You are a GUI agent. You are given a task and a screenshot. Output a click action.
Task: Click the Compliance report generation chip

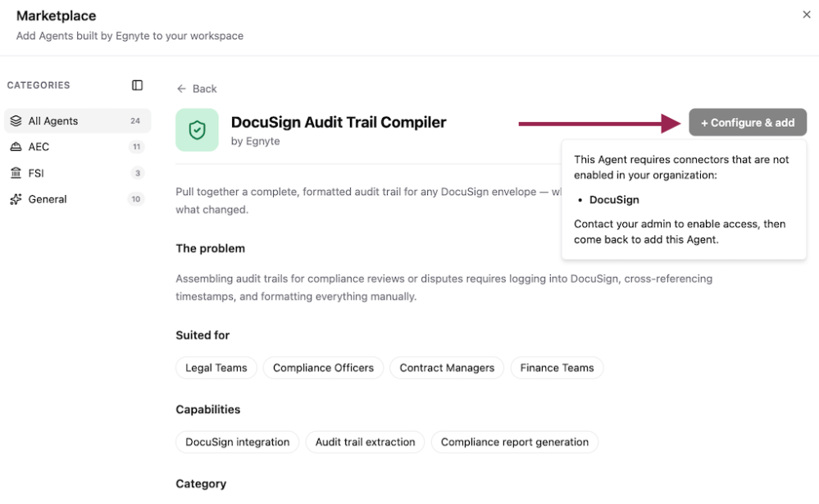(x=515, y=442)
